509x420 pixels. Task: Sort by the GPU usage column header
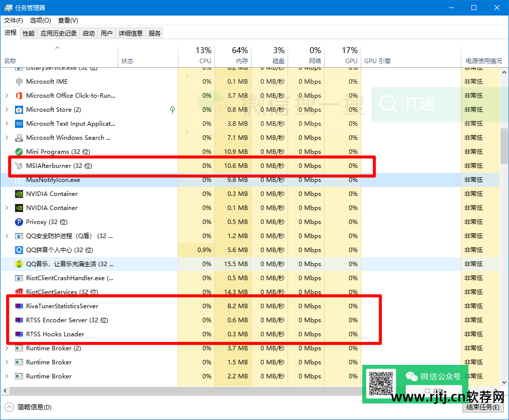[343, 56]
